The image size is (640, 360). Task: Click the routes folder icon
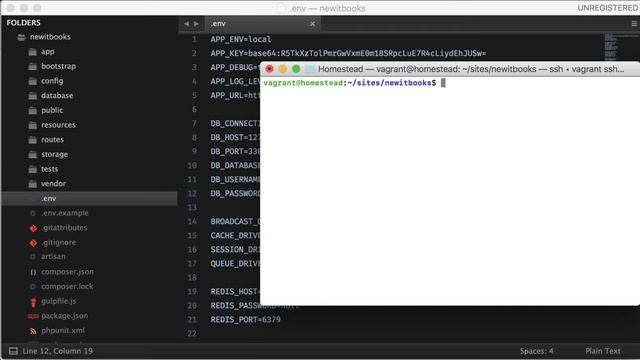[x=33, y=140]
